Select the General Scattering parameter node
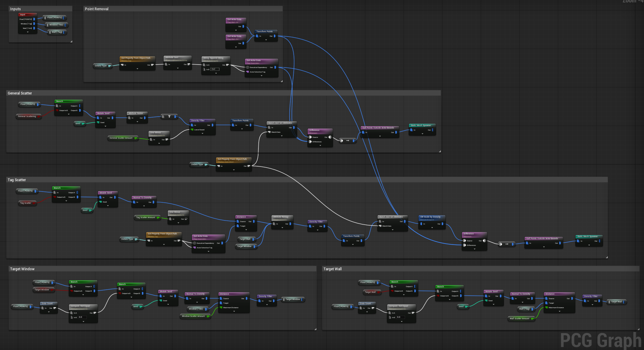The width and height of the screenshot is (644, 350). (x=29, y=116)
